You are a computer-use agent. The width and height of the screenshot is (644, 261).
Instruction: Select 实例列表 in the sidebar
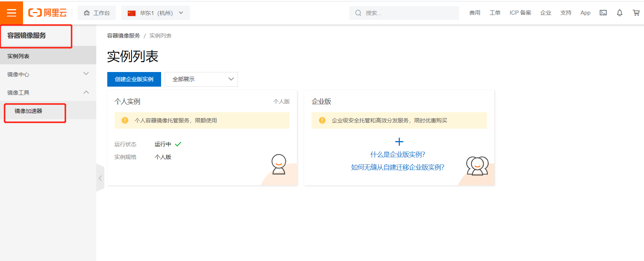(x=48, y=56)
